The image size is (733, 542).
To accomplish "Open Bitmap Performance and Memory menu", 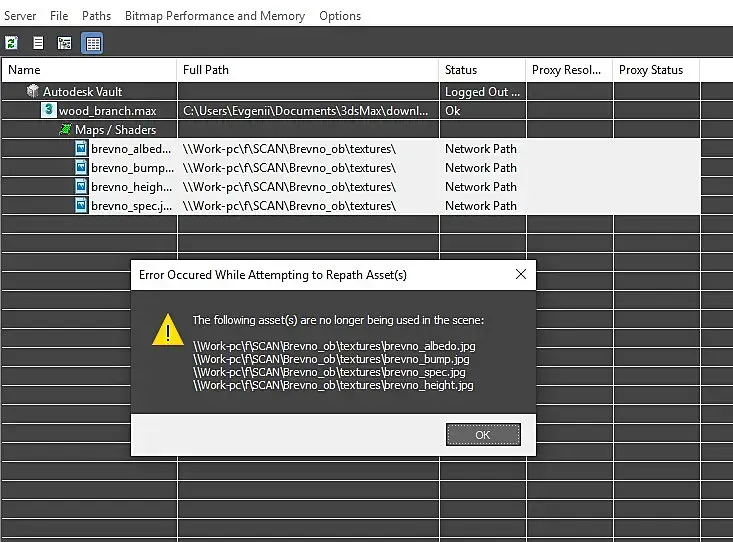I will point(215,16).
